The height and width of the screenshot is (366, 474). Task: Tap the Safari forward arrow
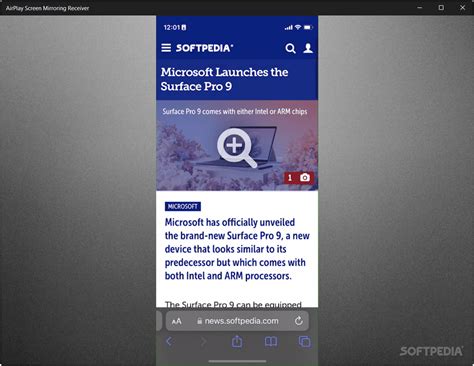[x=203, y=341]
